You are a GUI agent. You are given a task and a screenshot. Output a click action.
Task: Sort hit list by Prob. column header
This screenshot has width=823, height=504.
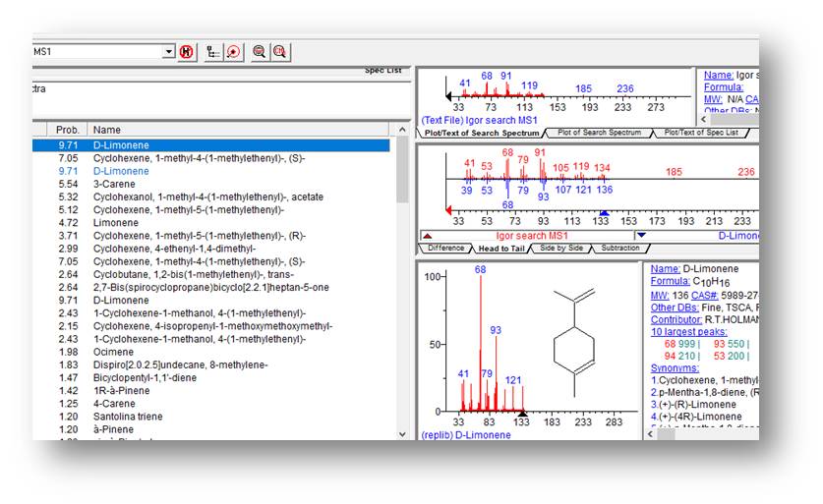click(67, 130)
